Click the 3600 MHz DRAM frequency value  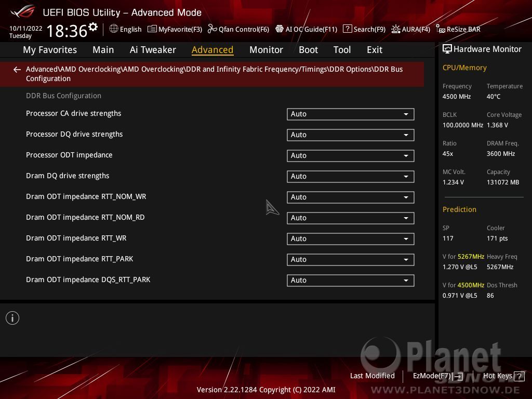501,154
